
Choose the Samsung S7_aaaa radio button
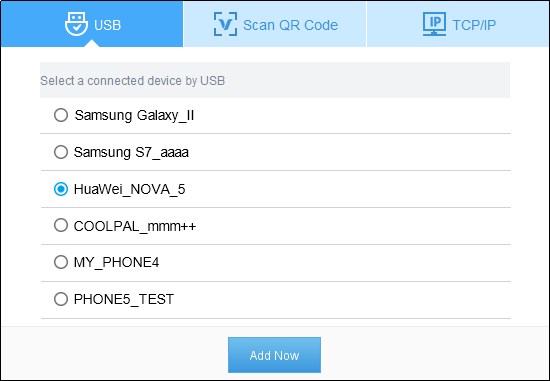click(61, 152)
